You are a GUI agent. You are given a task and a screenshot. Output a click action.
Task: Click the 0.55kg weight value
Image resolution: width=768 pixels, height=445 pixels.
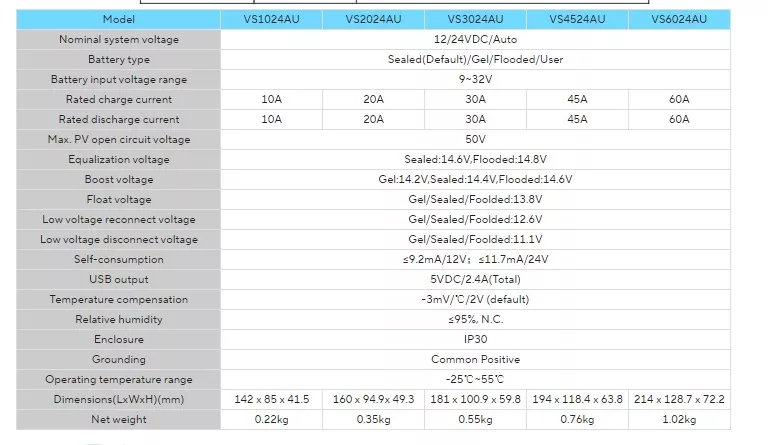tap(475, 420)
